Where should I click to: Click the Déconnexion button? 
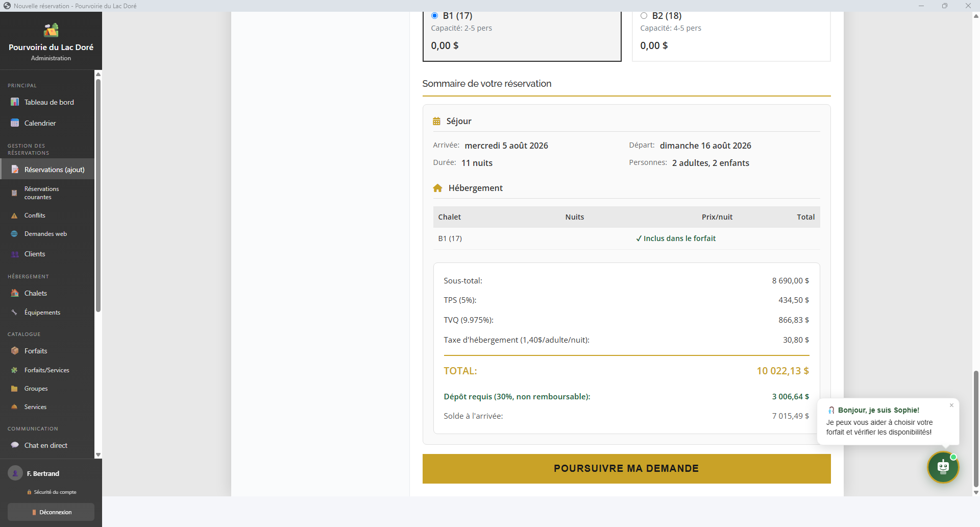(51, 512)
